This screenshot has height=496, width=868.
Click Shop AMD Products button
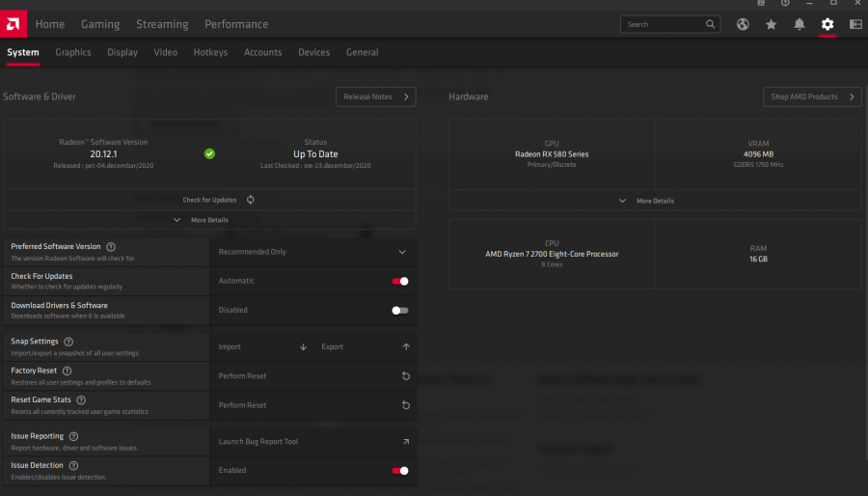coord(812,96)
